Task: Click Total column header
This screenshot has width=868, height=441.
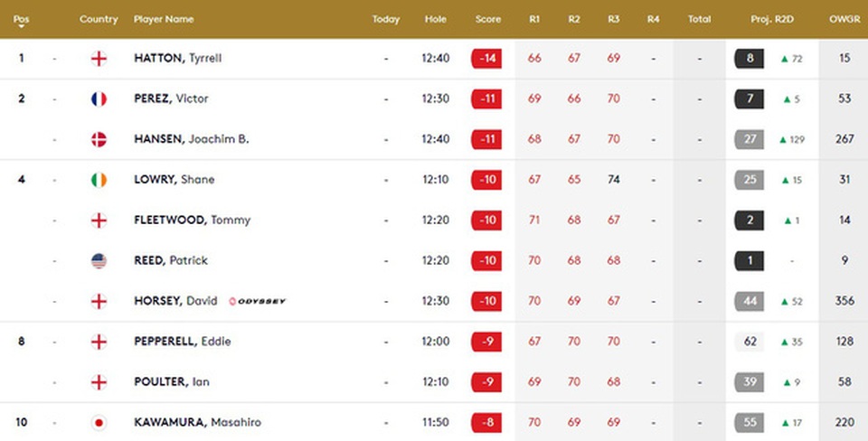Action: click(699, 19)
